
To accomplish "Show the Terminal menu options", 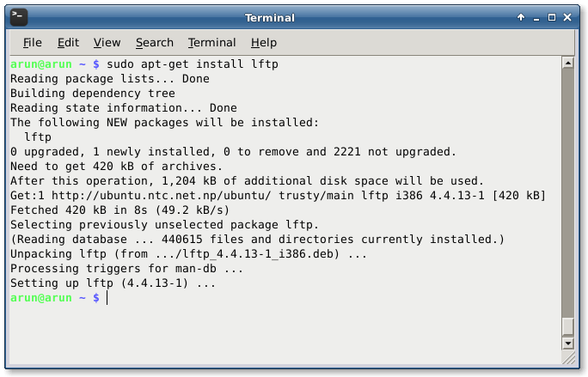I will [x=211, y=43].
